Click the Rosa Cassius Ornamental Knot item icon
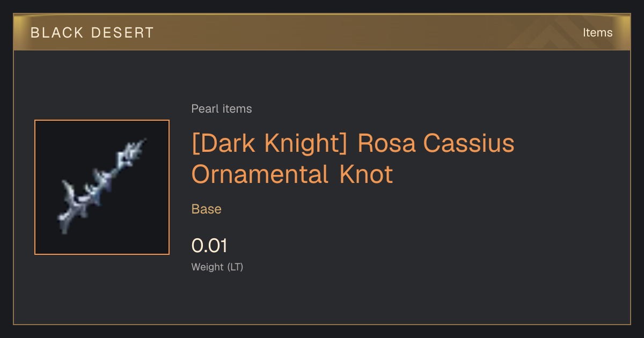The width and height of the screenshot is (644, 338). [102, 187]
